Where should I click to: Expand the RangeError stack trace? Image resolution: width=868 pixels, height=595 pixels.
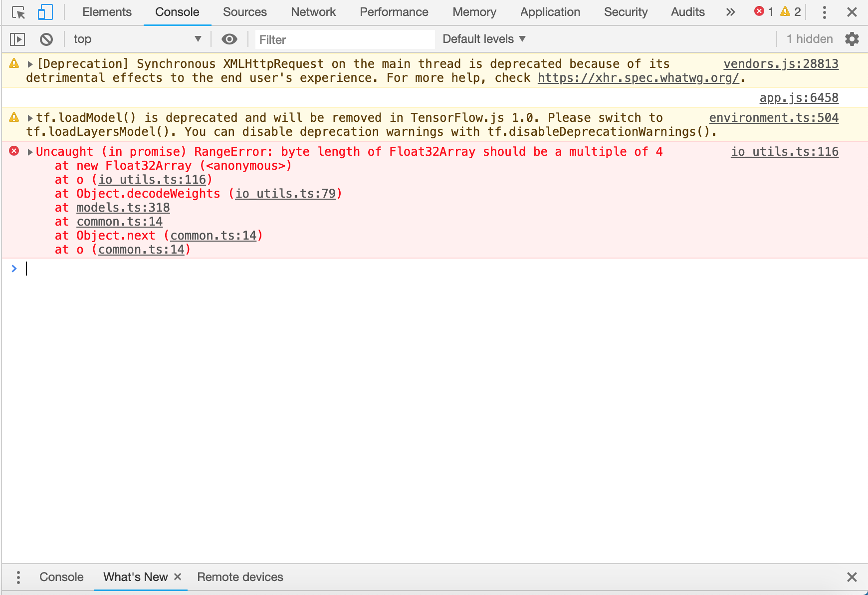coord(30,151)
